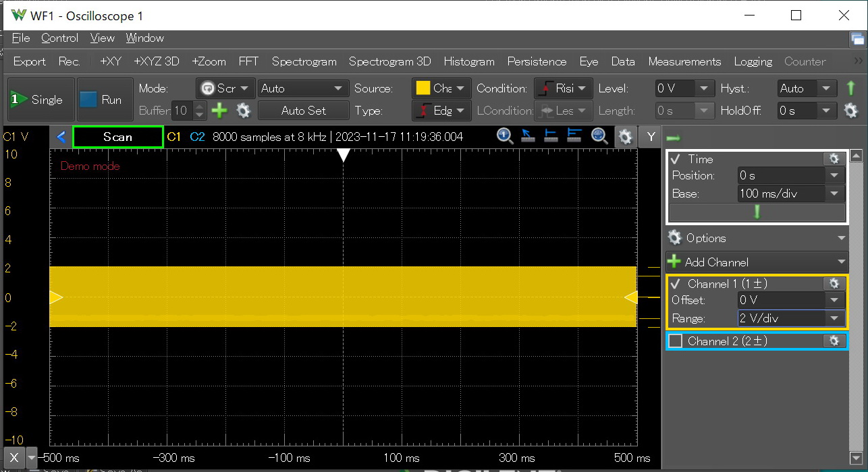Open Channel 1 gear settings
868x472 pixels.
(834, 284)
